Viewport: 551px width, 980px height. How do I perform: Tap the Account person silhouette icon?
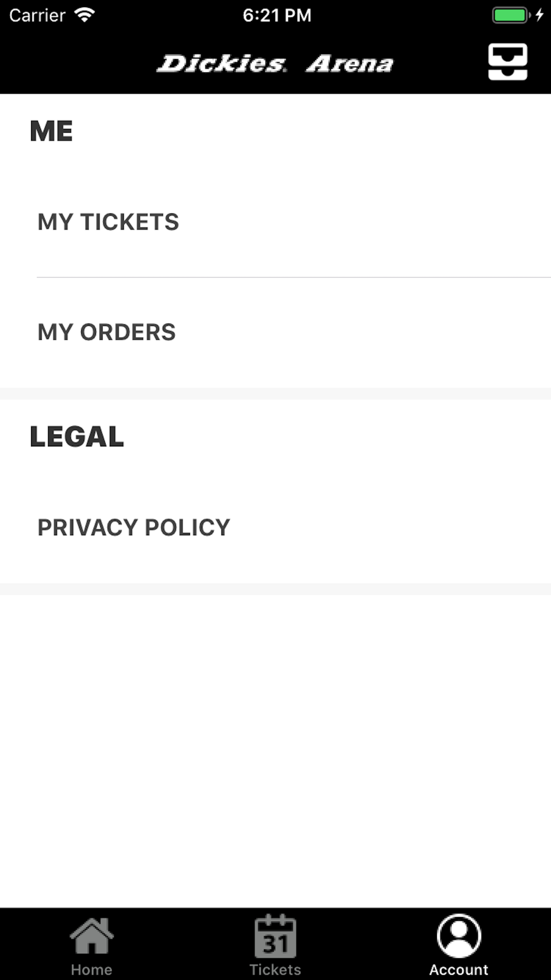[x=458, y=936]
